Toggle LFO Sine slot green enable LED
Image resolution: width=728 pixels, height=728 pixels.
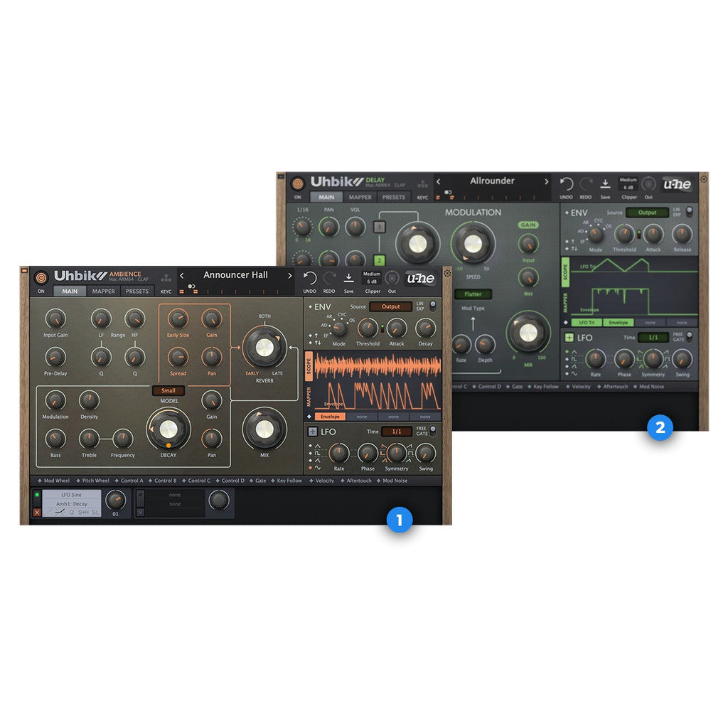[37, 495]
